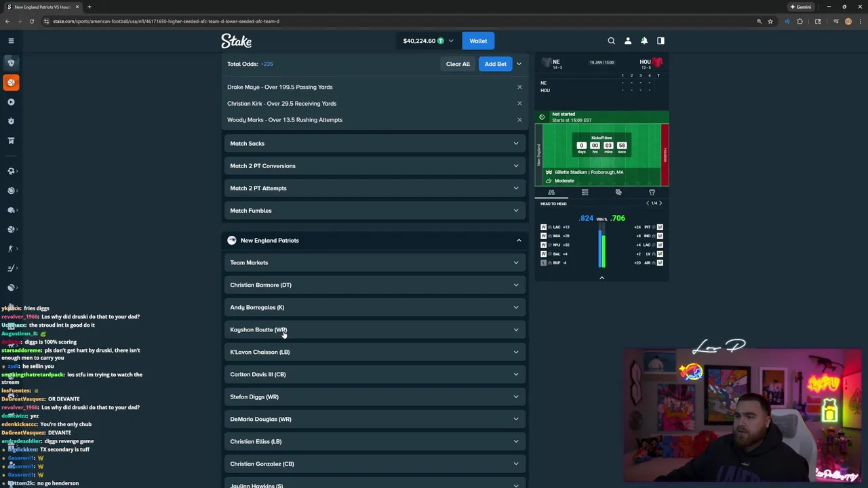This screenshot has height=488, width=868.
Task: Go back in browser toolbar
Action: click(x=7, y=21)
